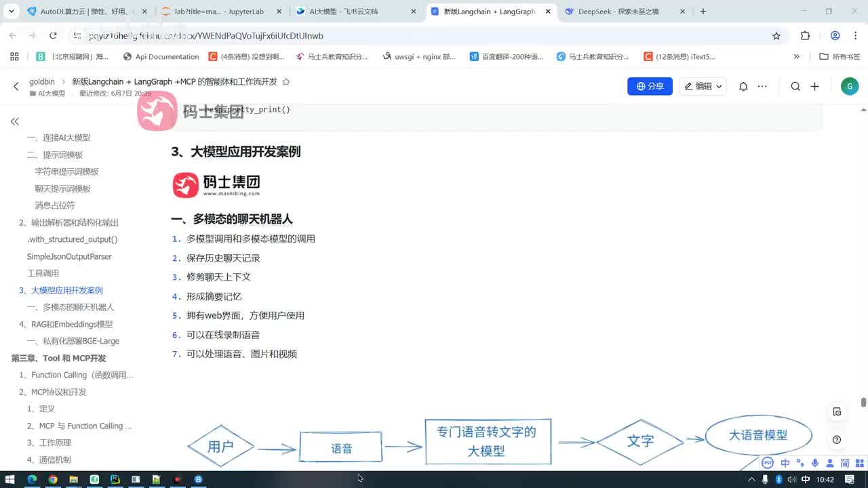Image resolution: width=868 pixels, height=488 pixels.
Task: Toggle iFLY punctuation mode
Action: (801, 463)
